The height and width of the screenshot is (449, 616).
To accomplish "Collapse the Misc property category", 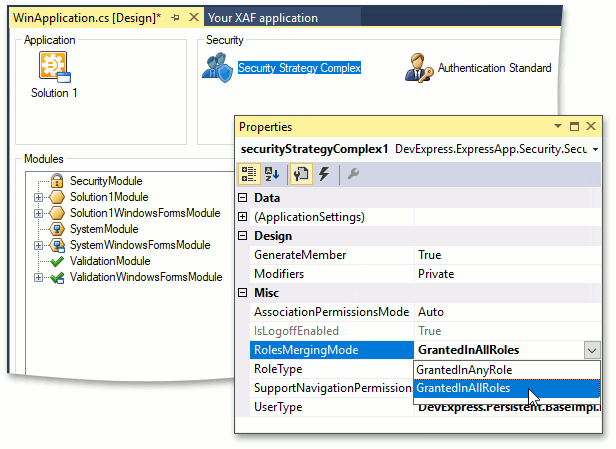I will (x=243, y=292).
